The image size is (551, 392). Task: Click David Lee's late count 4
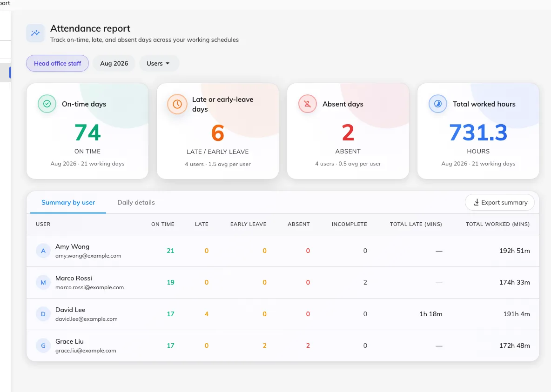click(207, 314)
